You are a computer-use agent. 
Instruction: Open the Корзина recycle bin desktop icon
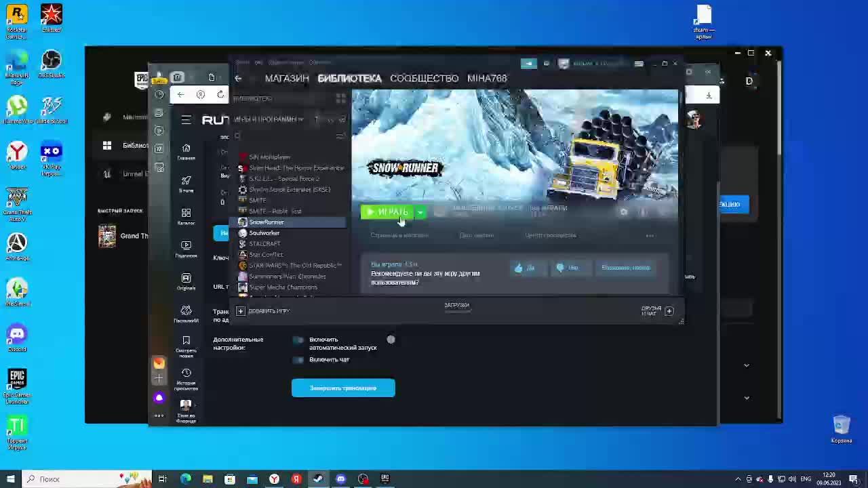842,430
